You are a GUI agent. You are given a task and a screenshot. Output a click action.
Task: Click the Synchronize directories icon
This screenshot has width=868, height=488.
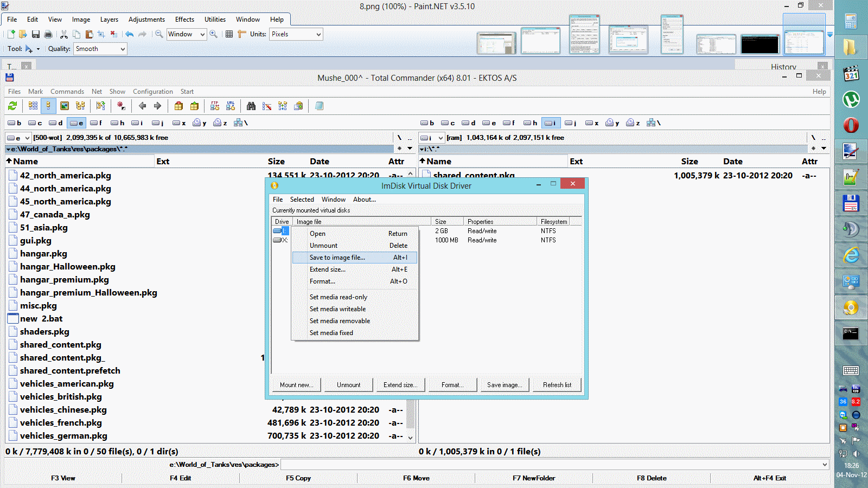click(x=283, y=106)
